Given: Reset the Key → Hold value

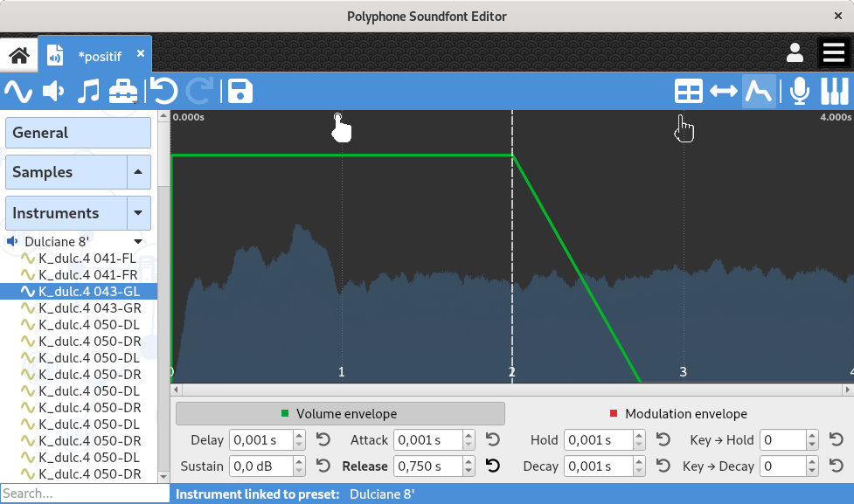Looking at the screenshot, I should (x=836, y=439).
